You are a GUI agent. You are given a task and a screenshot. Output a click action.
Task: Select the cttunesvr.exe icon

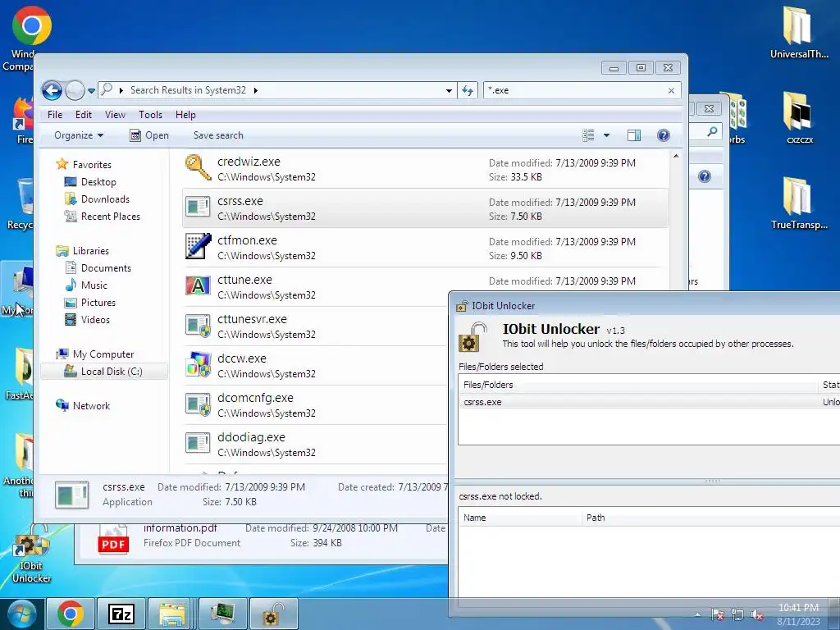pos(198,325)
